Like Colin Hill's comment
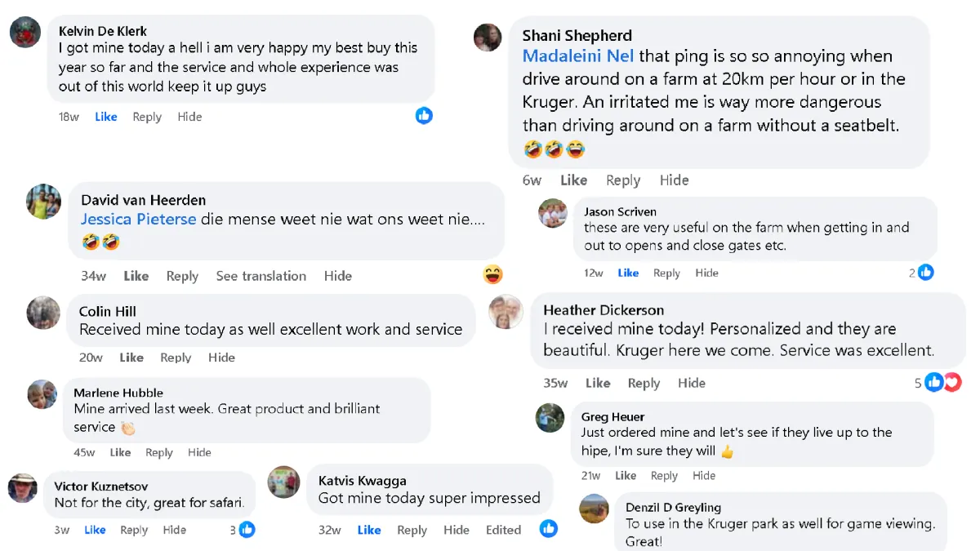Screen dimensions: 980x551 [x=131, y=358]
